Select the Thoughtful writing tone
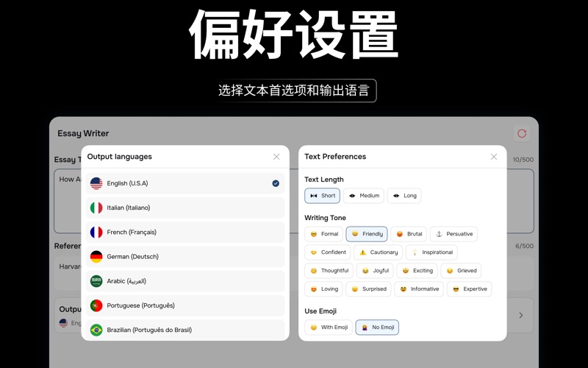Screen dimensions: 588x368 329,271
